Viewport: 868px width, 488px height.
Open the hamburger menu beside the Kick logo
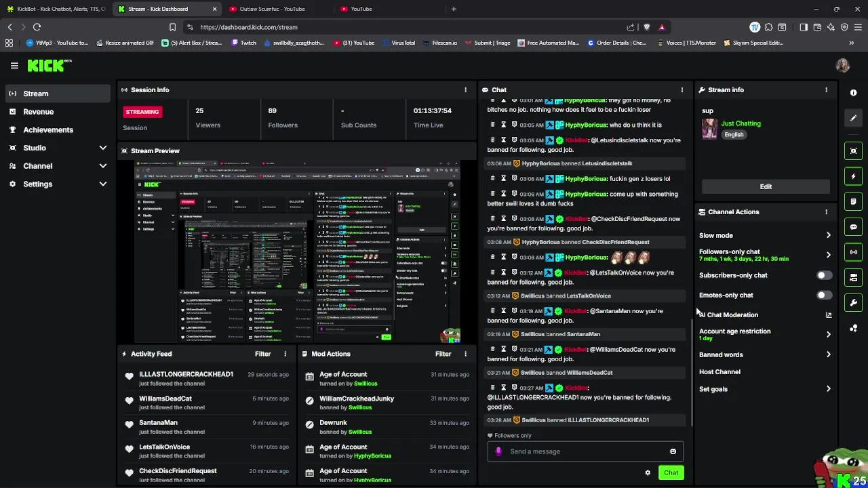coord(14,66)
